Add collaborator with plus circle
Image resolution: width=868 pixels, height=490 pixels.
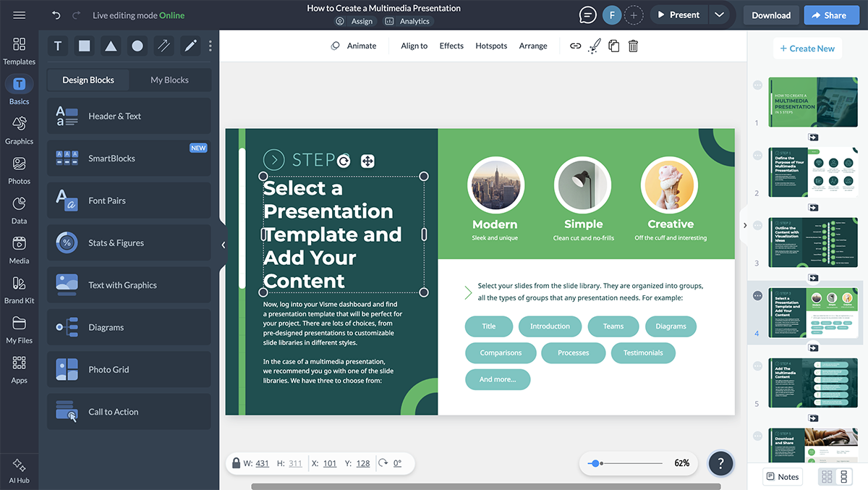coord(634,15)
